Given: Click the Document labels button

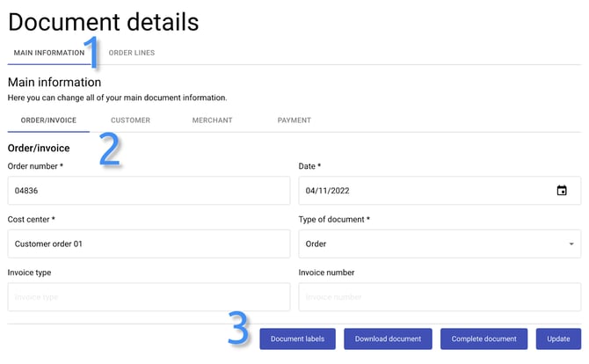Looking at the screenshot, I should (x=297, y=339).
